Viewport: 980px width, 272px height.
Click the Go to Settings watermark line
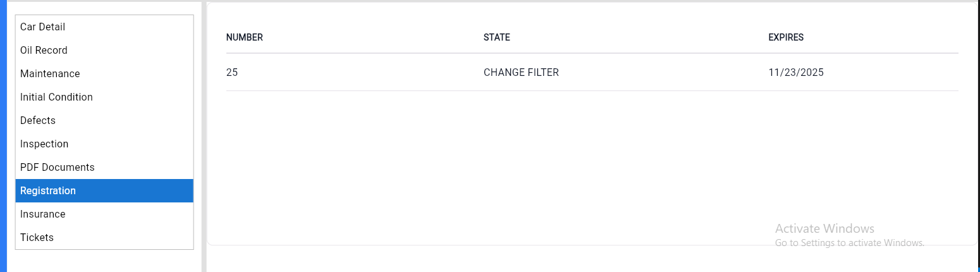[849, 243]
